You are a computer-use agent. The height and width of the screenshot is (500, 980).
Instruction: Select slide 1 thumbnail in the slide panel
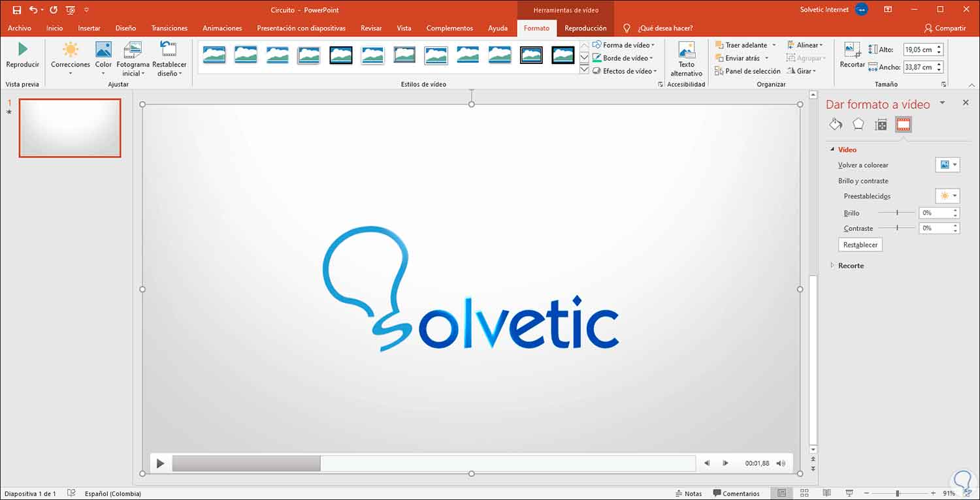(x=70, y=128)
